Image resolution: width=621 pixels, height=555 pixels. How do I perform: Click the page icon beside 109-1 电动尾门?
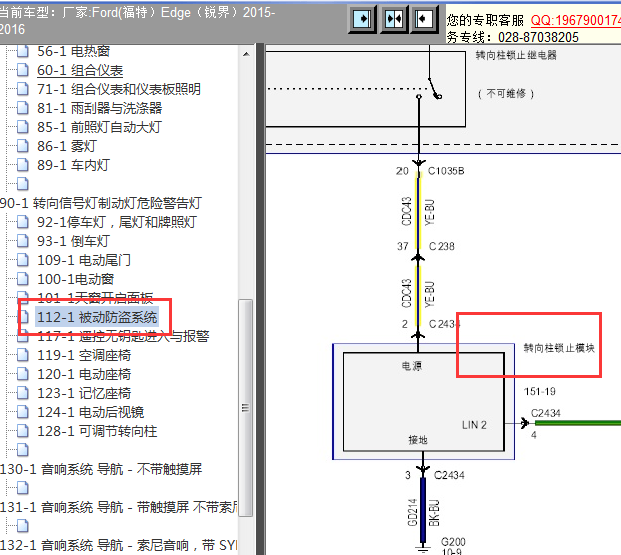point(23,260)
